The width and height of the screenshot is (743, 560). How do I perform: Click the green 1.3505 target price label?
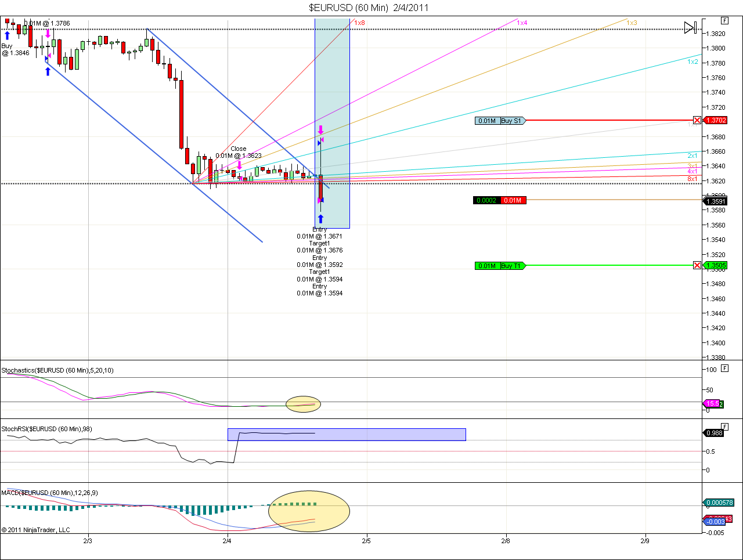coord(716,266)
